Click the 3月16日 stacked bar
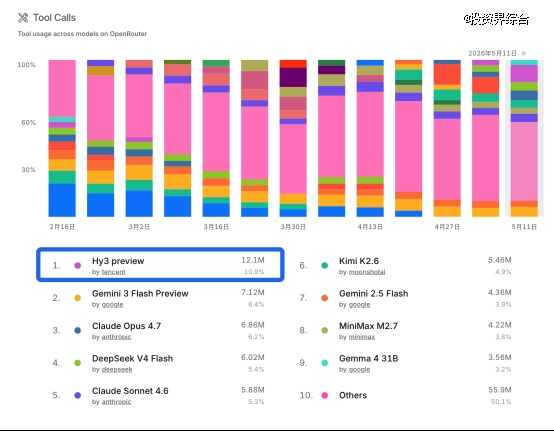Viewport: 554px width, 431px height. click(x=216, y=138)
